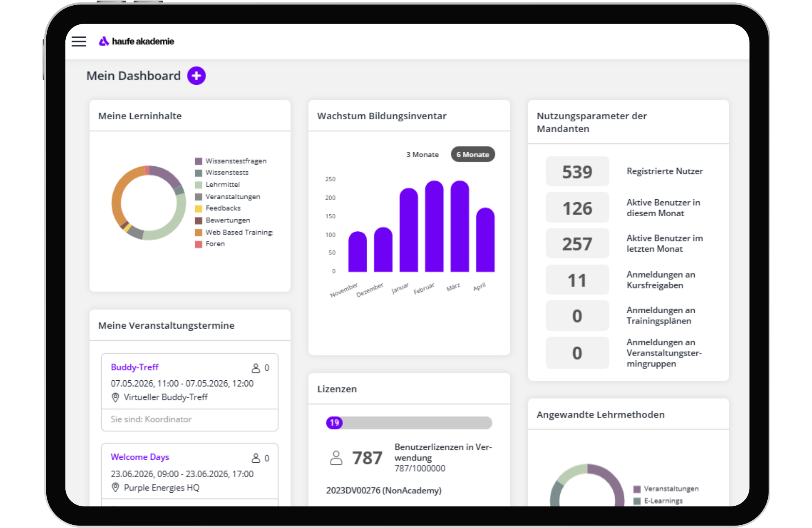Click the participant icon on Buddy-Treff
The width and height of the screenshot is (812, 528).
click(x=256, y=368)
